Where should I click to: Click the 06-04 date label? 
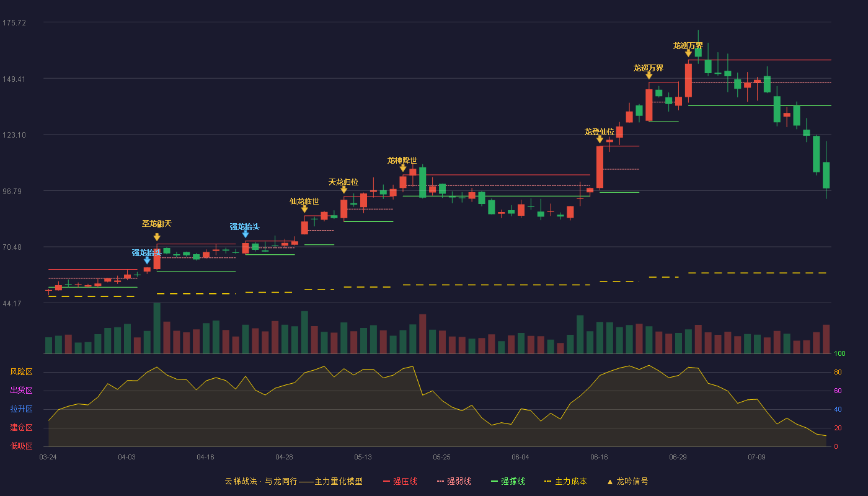click(520, 457)
